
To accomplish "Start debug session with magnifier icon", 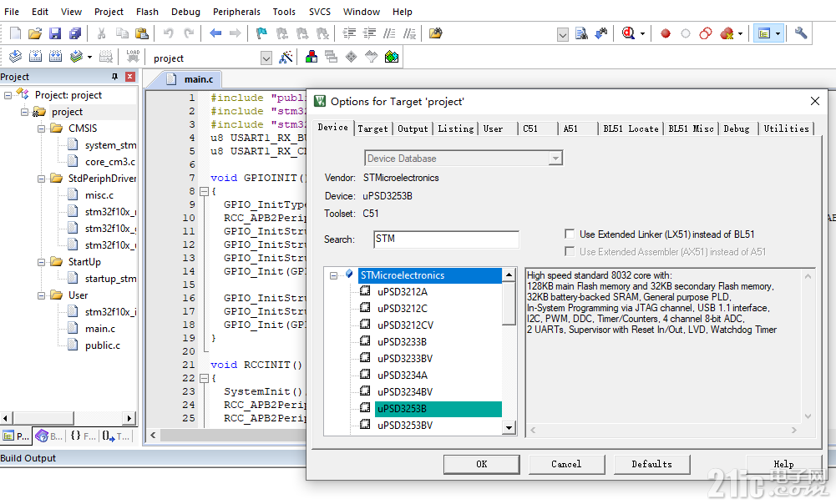I will click(x=628, y=33).
